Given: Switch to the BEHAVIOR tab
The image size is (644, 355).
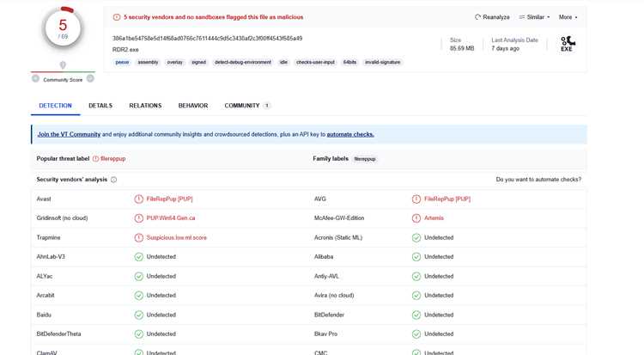Looking at the screenshot, I should point(193,106).
